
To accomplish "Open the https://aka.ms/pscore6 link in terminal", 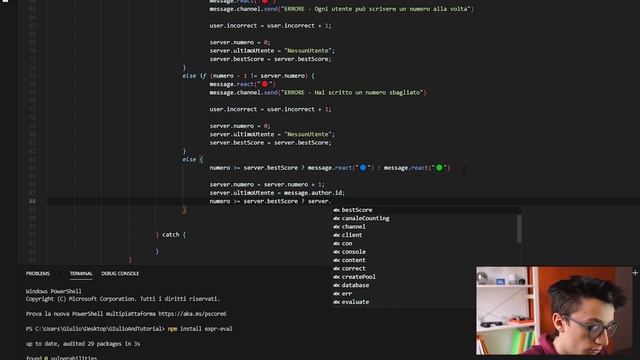I will pos(192,314).
